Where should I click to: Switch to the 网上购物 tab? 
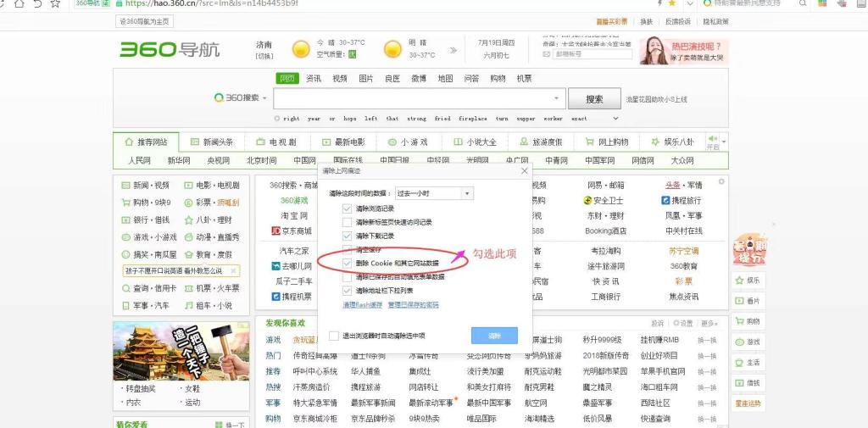pos(607,142)
